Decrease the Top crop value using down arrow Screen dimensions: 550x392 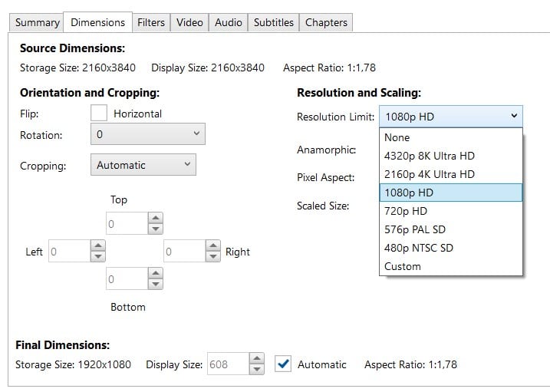(156, 229)
